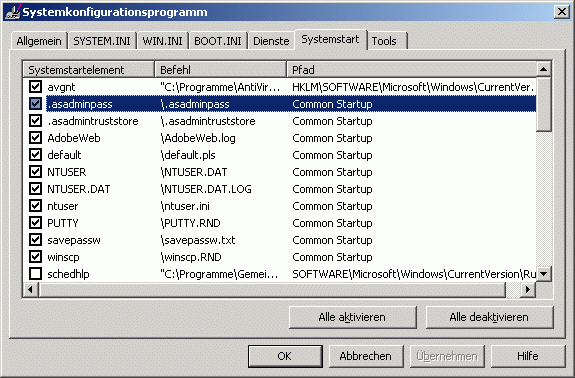Uncheck the .asadmintruststore checkbox
The image size is (575, 378).
(x=35, y=121)
